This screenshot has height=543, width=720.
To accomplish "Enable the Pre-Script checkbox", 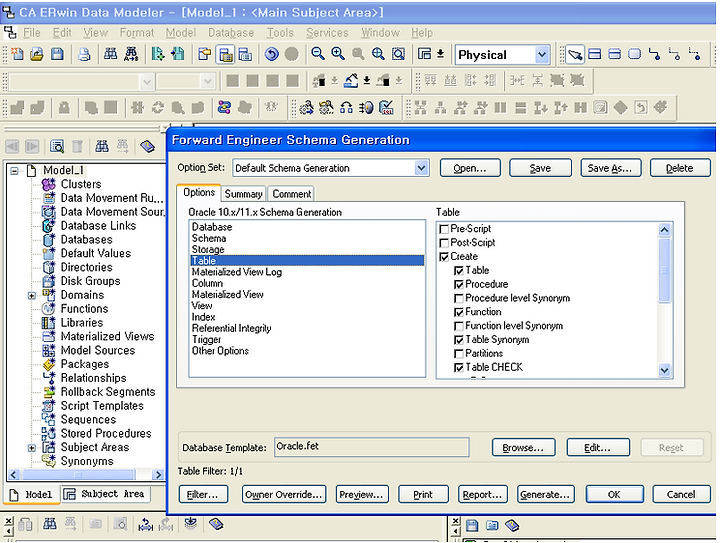I will click(x=444, y=229).
